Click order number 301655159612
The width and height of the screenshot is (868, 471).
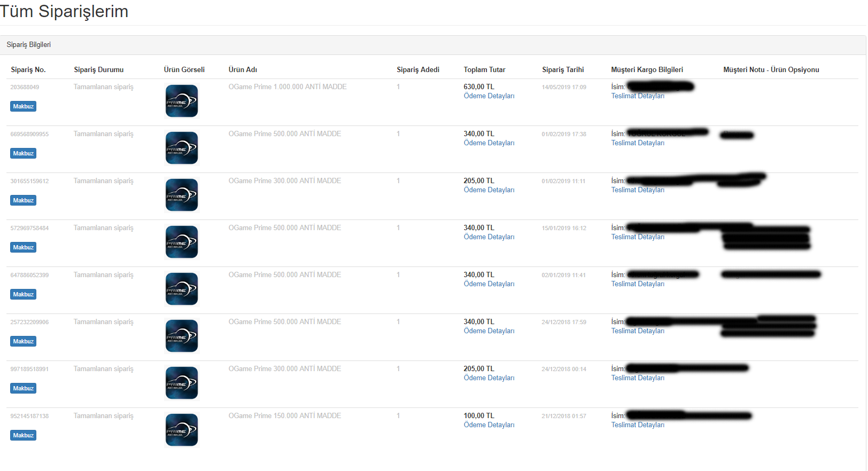(29, 181)
